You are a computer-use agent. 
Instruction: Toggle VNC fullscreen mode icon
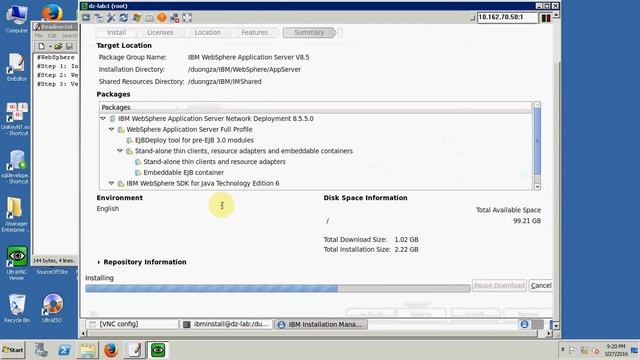click(98, 18)
